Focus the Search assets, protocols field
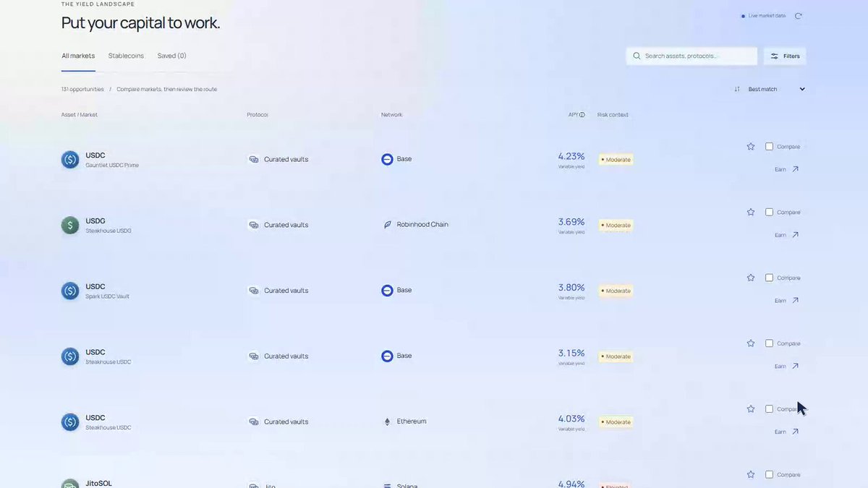Viewport: 868px width, 488px height. pyautogui.click(x=692, y=56)
